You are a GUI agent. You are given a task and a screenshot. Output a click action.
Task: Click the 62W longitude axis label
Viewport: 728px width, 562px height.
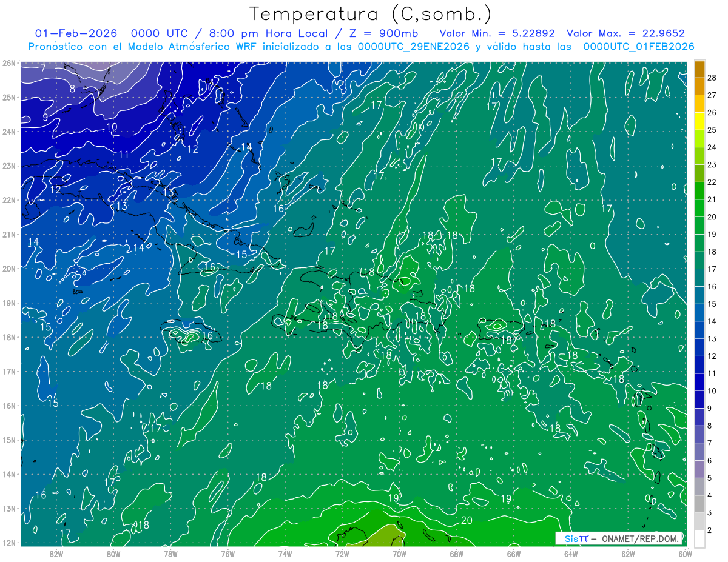click(628, 554)
